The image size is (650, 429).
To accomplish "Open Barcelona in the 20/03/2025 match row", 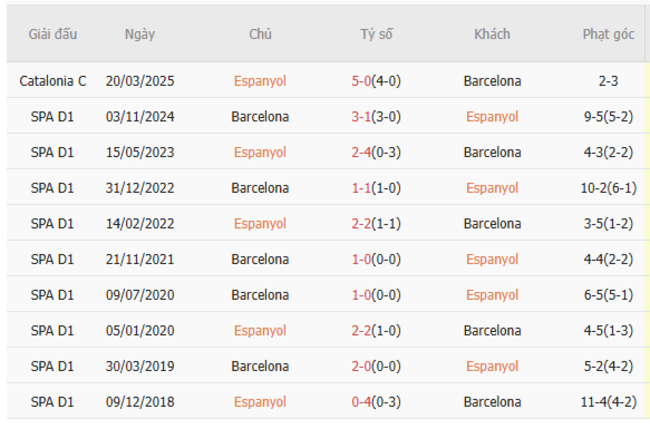I will 492,81.
